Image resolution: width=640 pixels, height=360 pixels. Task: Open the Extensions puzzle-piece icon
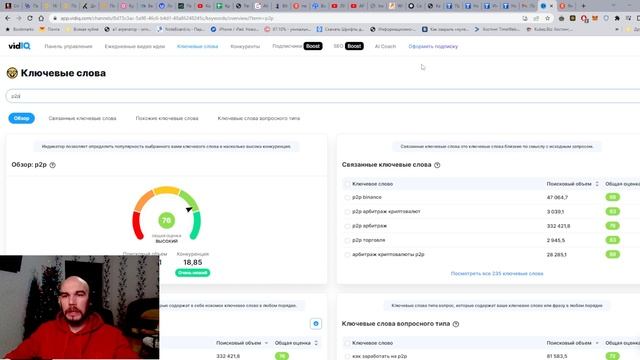[x=617, y=18]
